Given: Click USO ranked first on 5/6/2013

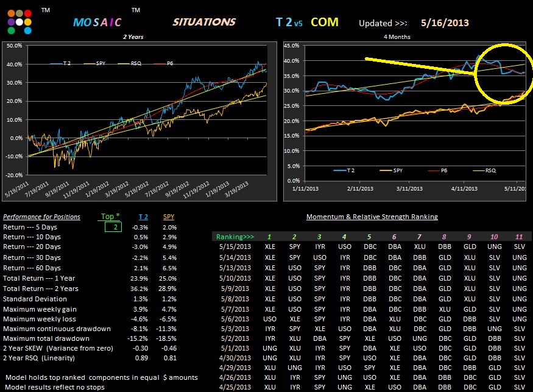Looking at the screenshot, I should 270,319.
